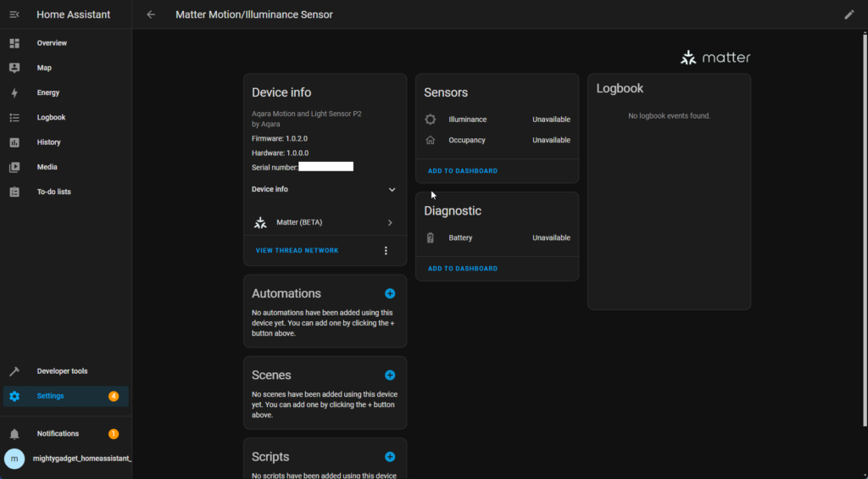Screen dimensions: 868x479
Task: Add Sensors to dashboard
Action: (462, 171)
